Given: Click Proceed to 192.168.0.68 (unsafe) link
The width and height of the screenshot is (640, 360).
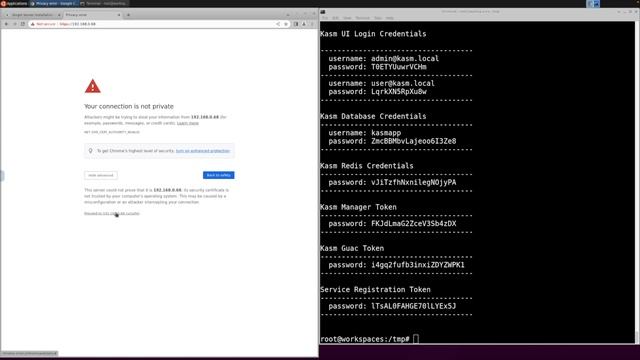Looking at the screenshot, I should pos(112,213).
